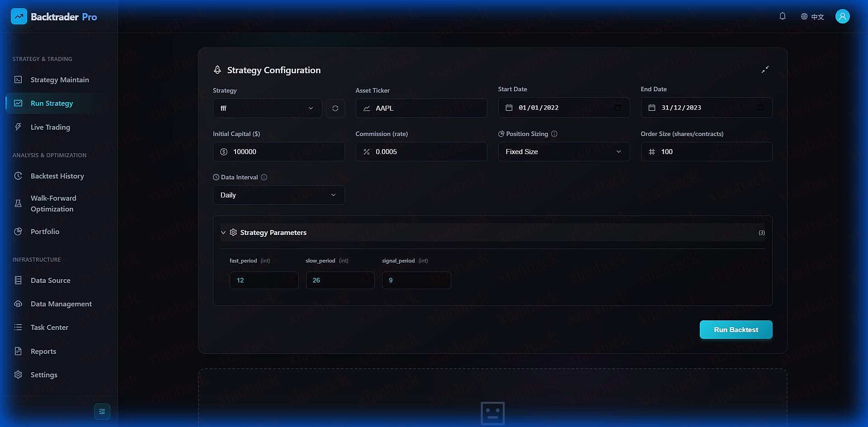
Task: Collapse the Strategy Parameters section
Action: coord(223,232)
